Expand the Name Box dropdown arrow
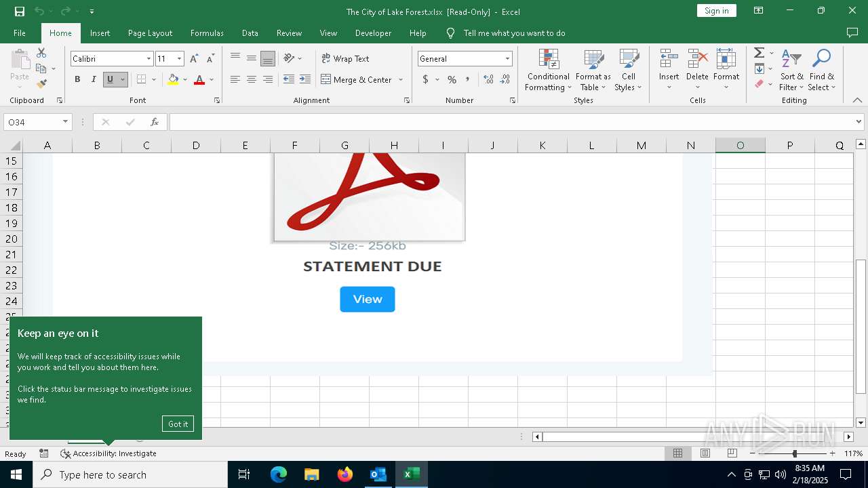 [66, 122]
